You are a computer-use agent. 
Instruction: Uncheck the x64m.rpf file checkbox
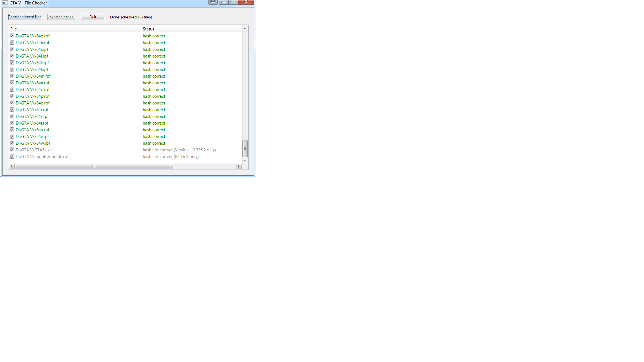point(12,76)
